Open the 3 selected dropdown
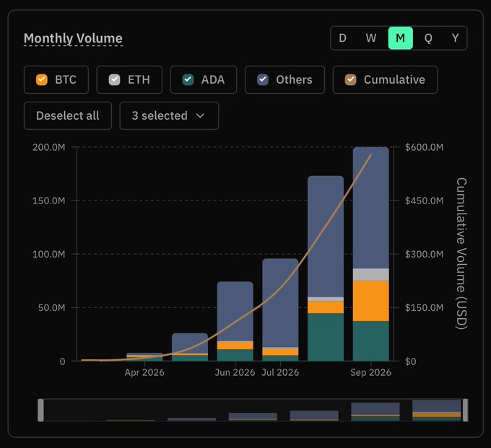Screen dimensions: 491x448 169,115
